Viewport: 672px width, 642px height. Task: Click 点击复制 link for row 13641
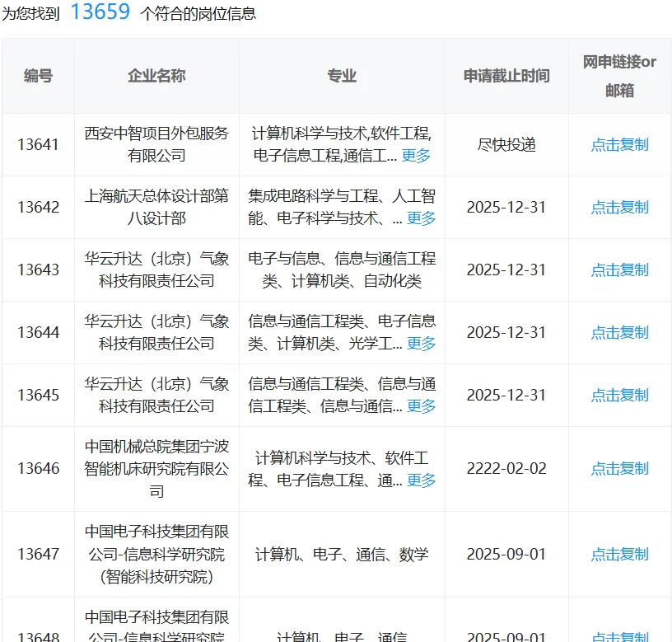(620, 144)
